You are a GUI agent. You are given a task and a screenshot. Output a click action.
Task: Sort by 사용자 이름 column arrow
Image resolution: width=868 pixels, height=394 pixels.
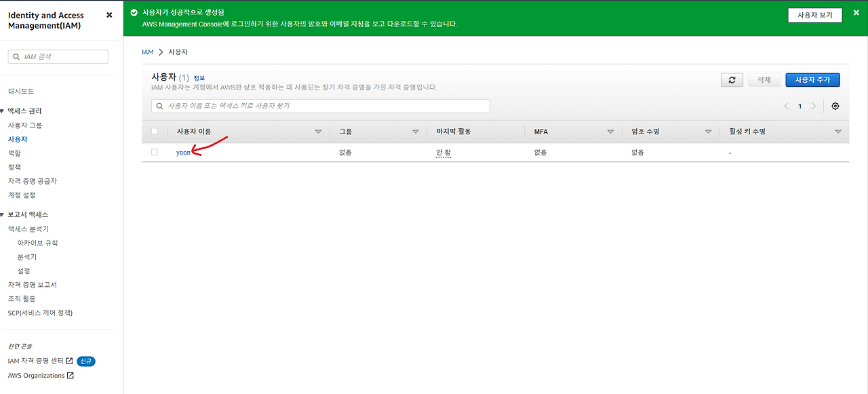pyautogui.click(x=318, y=132)
